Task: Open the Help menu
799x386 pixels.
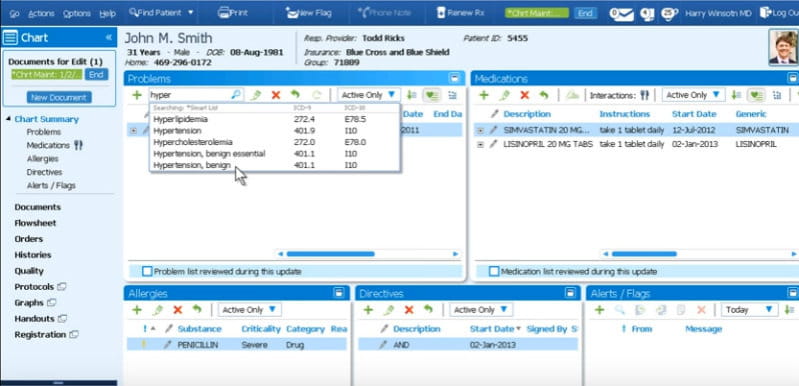Action: click(108, 14)
